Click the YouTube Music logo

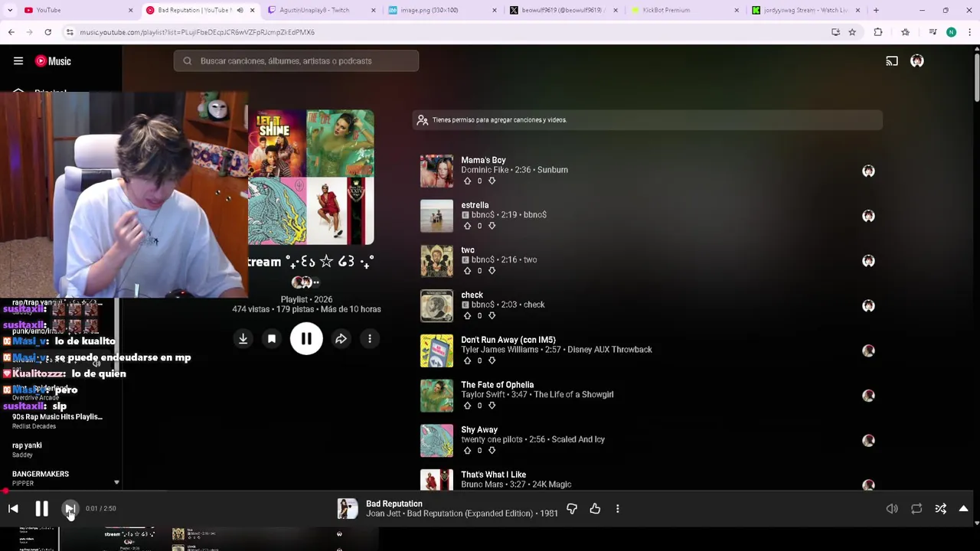coord(53,61)
